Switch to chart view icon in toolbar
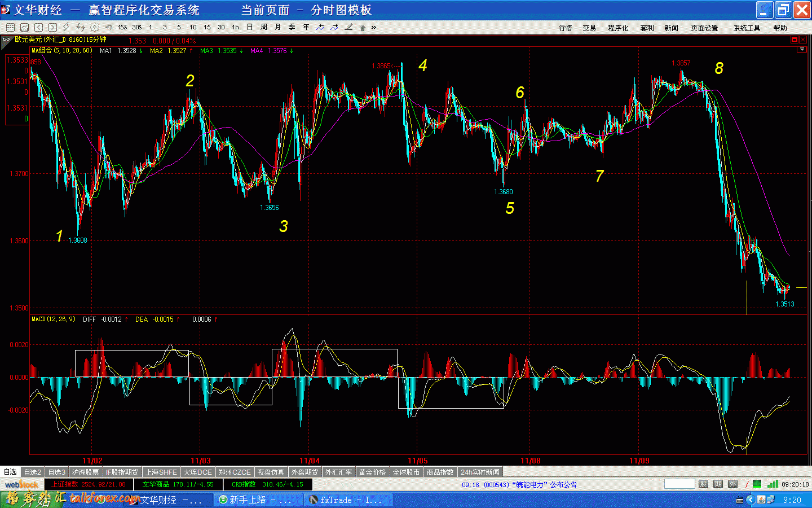Image resolution: width=812 pixels, height=508 pixels. (x=24, y=27)
